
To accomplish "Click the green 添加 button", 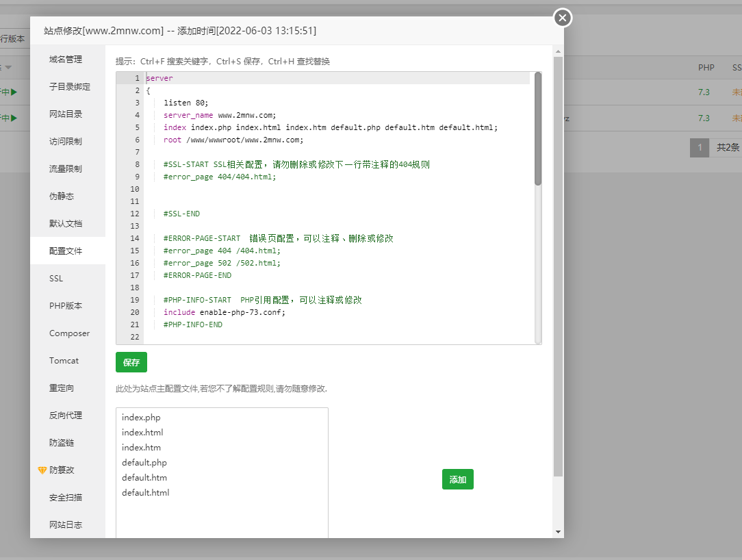I will coord(458,479).
